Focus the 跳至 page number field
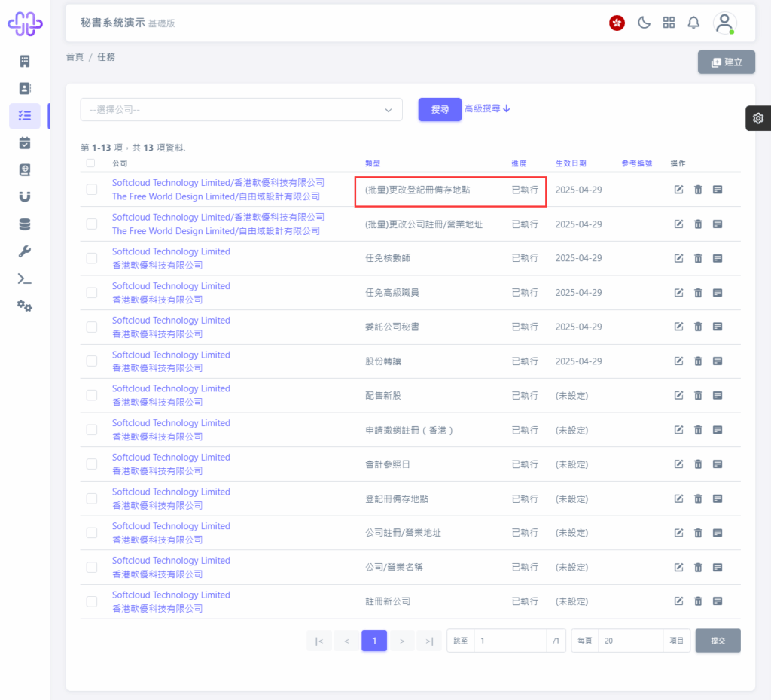 (x=510, y=641)
